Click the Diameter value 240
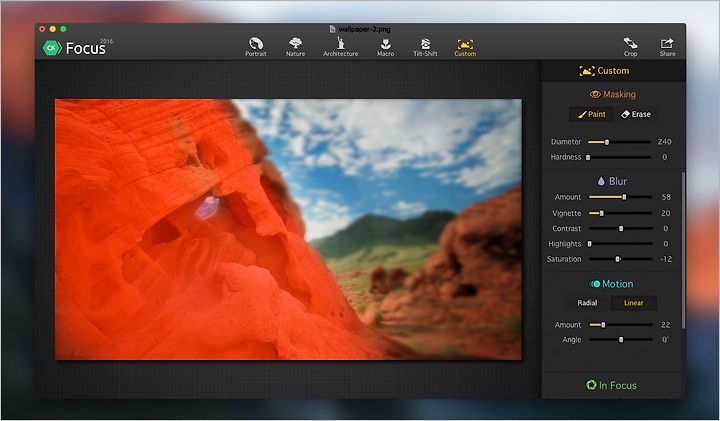 click(x=664, y=142)
